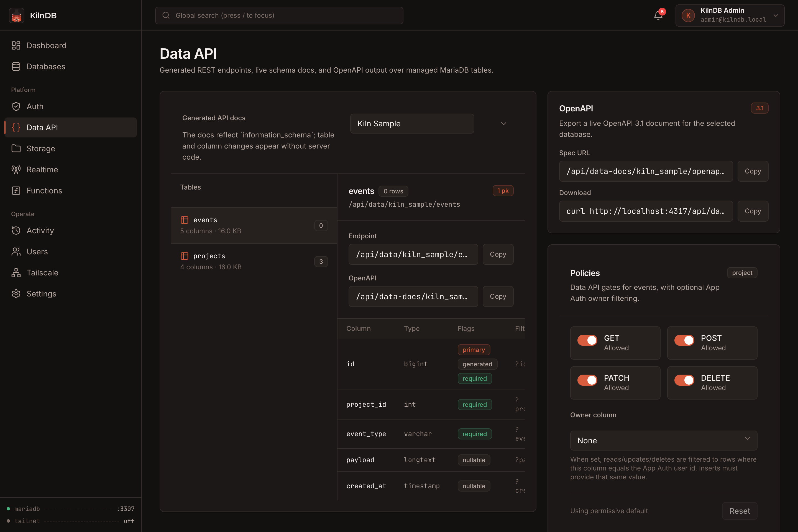
Task: Click the Users people icon
Action: coord(16,252)
